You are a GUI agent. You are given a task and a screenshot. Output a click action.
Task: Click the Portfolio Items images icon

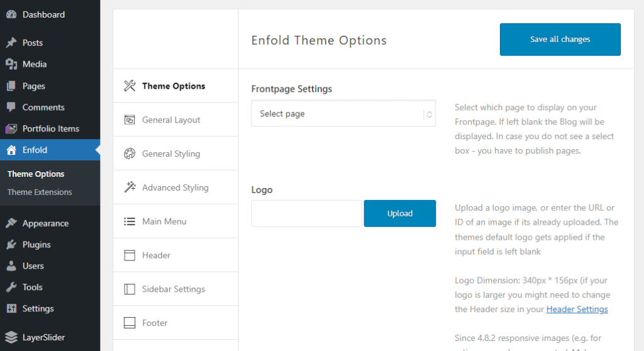[x=11, y=129]
